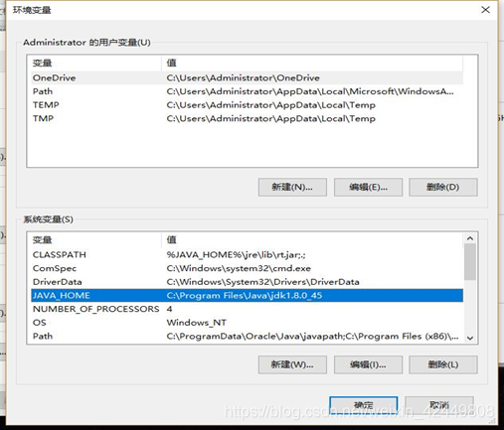Click the NUMBER_OF_PROCESSORS value 4
This screenshot has height=430, width=504.
169,309
